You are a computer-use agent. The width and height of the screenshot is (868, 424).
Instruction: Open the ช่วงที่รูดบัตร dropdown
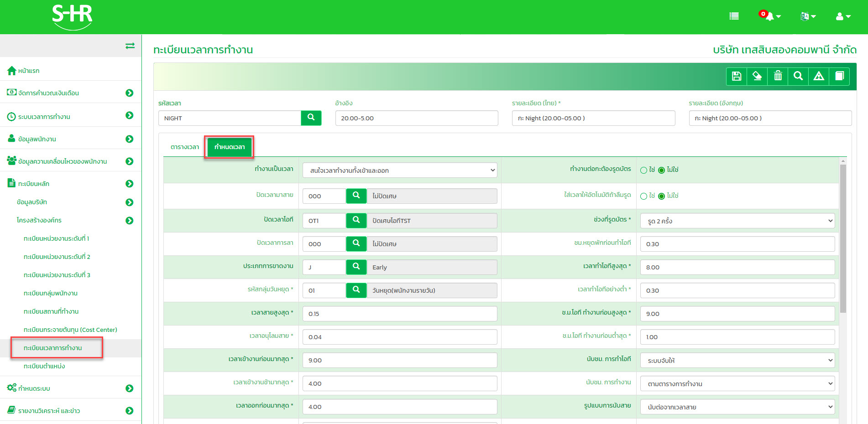[x=737, y=221]
